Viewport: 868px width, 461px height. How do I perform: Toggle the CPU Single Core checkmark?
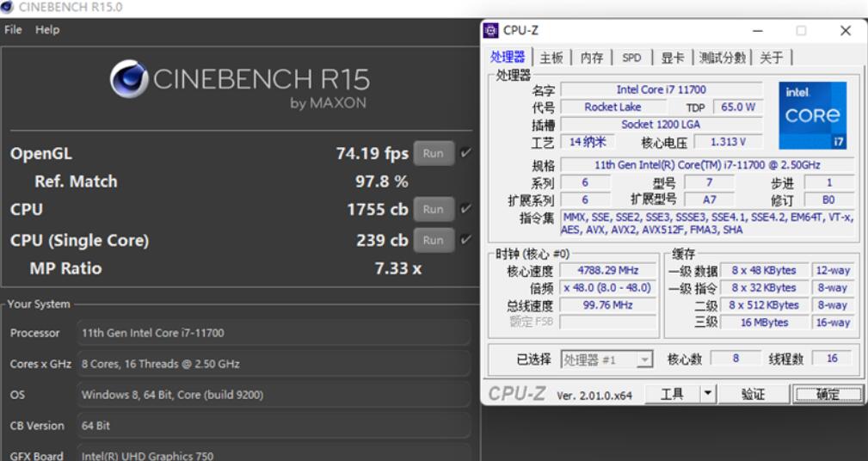[x=465, y=240]
